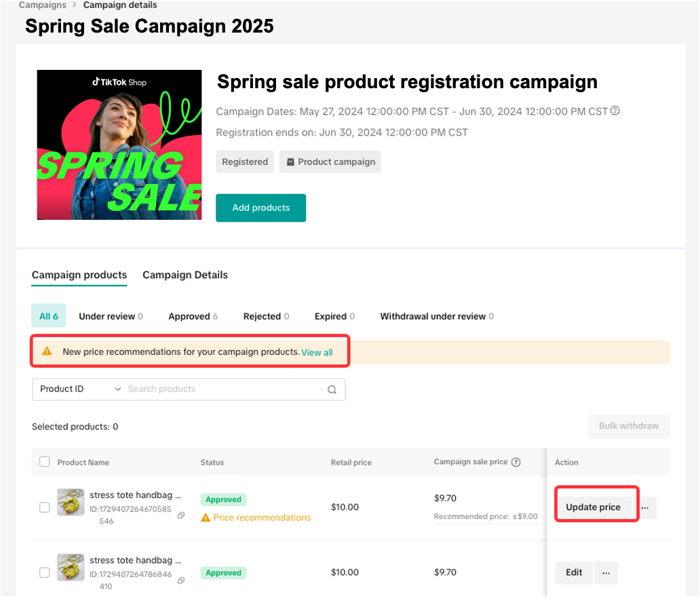
Task: Click the help icon beside Campaign Dates
Action: click(x=615, y=111)
